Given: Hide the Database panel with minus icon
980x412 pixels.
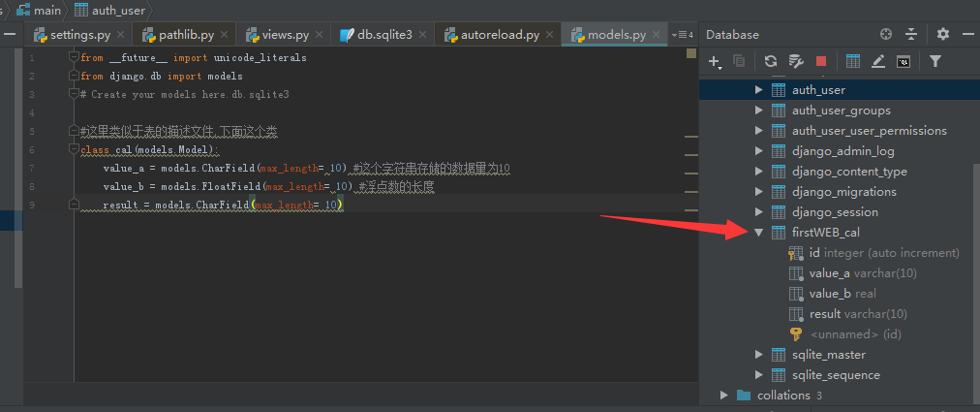Looking at the screenshot, I should (x=968, y=34).
